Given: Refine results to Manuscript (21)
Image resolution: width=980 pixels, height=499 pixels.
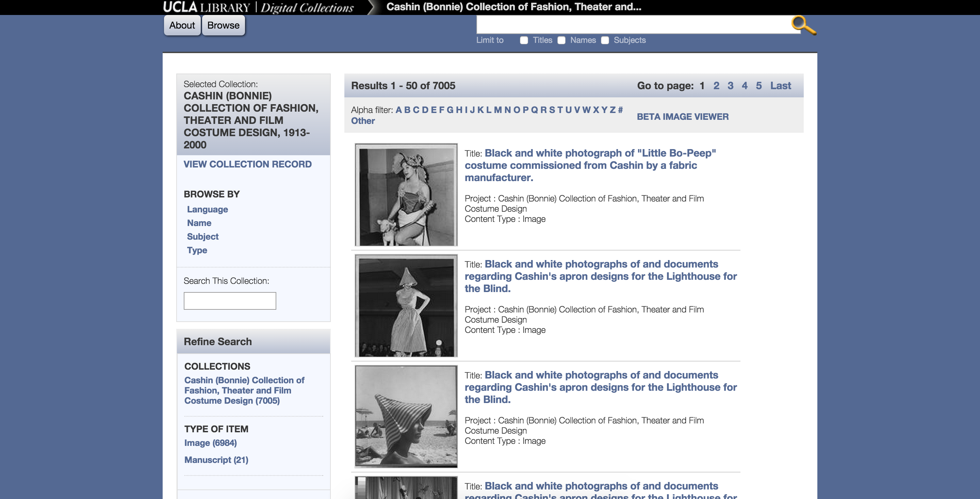Looking at the screenshot, I should point(216,460).
